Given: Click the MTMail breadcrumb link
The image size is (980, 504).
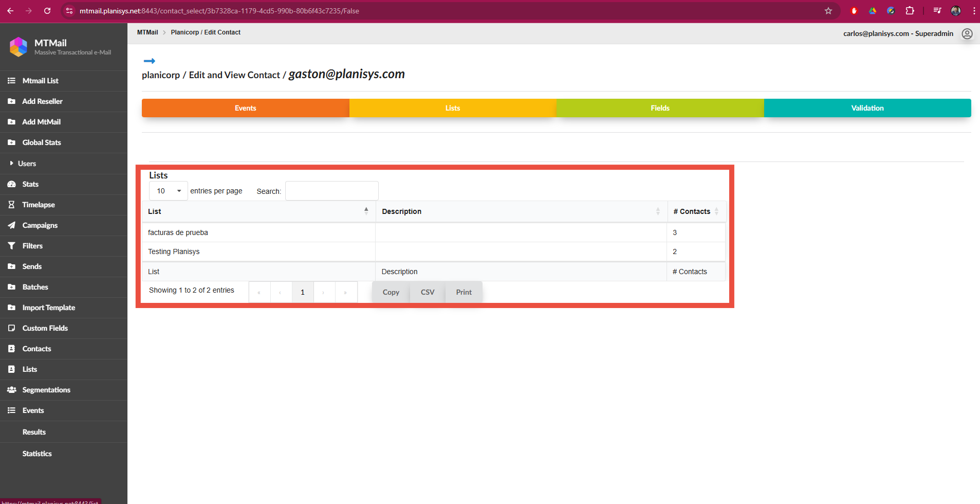Looking at the screenshot, I should 147,32.
